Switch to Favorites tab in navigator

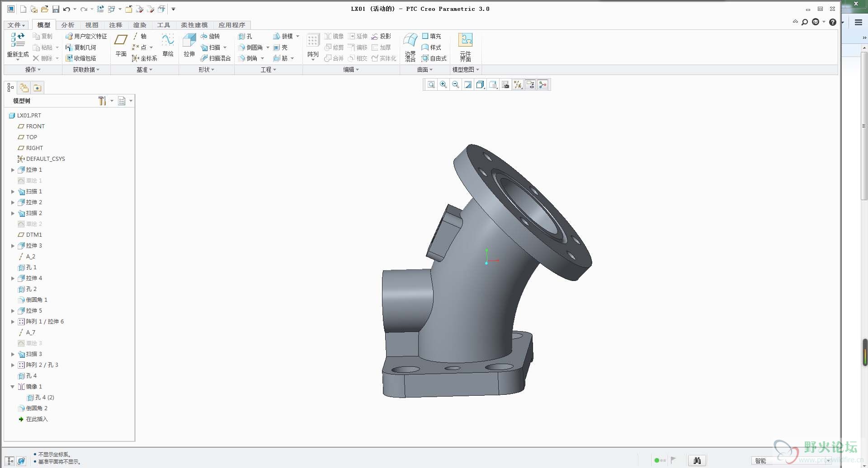pyautogui.click(x=37, y=88)
